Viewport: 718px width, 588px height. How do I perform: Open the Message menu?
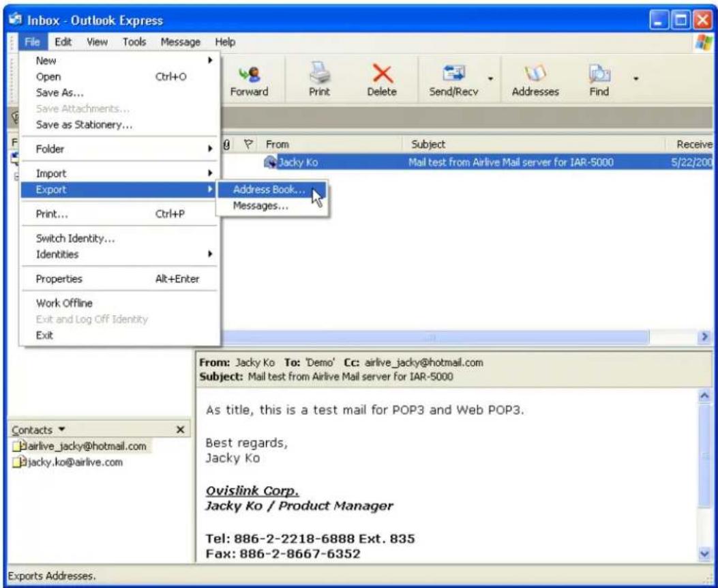(x=181, y=42)
